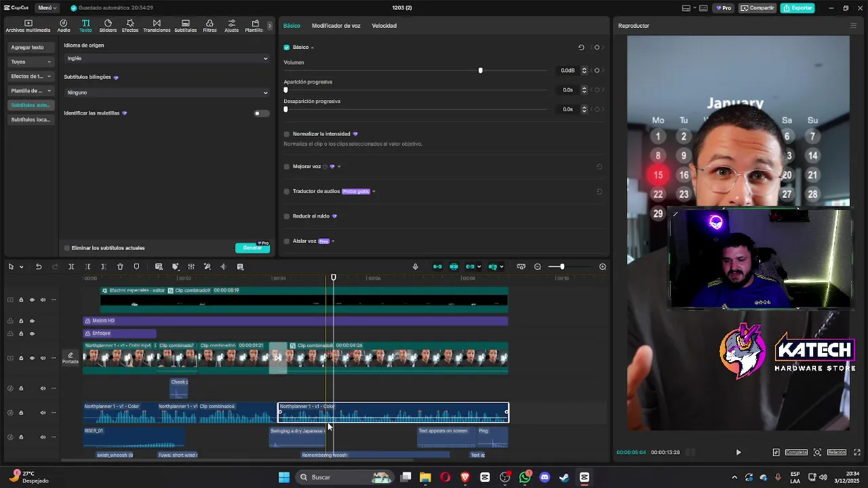Open the Menú dropdown

point(47,8)
